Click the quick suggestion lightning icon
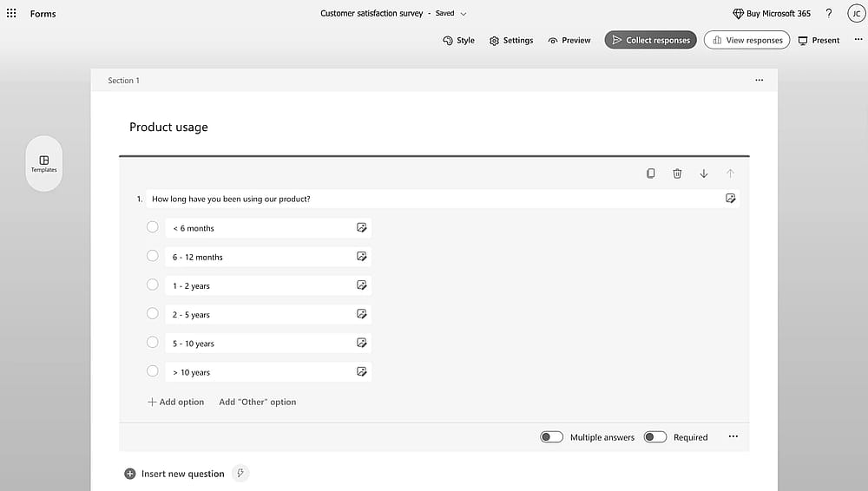Viewport: 868px width, 491px height. pyautogui.click(x=240, y=474)
